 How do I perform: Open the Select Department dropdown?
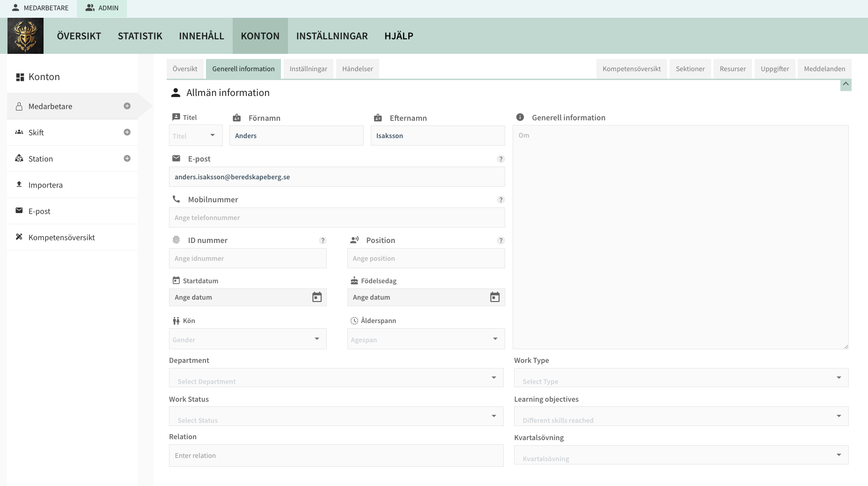336,378
